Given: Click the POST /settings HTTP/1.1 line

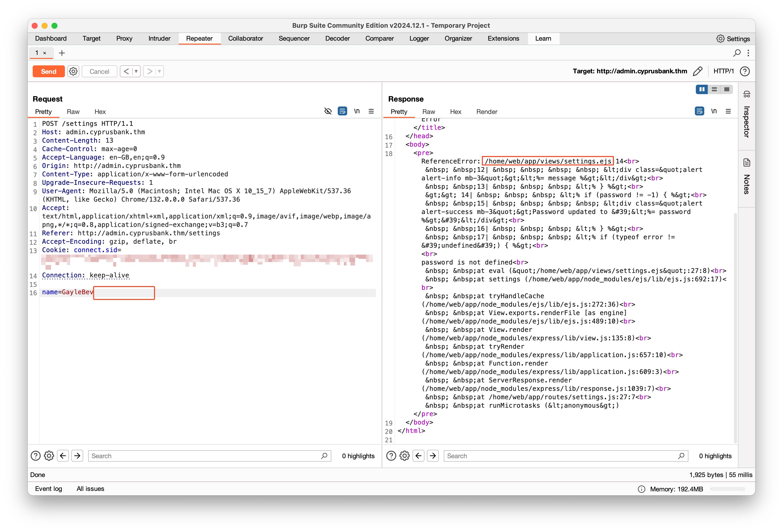Looking at the screenshot, I should click(x=88, y=124).
